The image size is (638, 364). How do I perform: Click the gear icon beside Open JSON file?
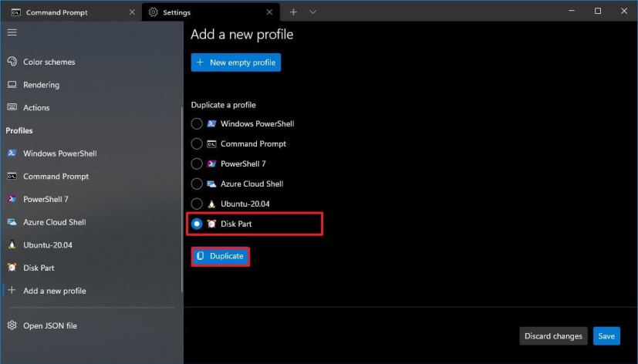12,325
